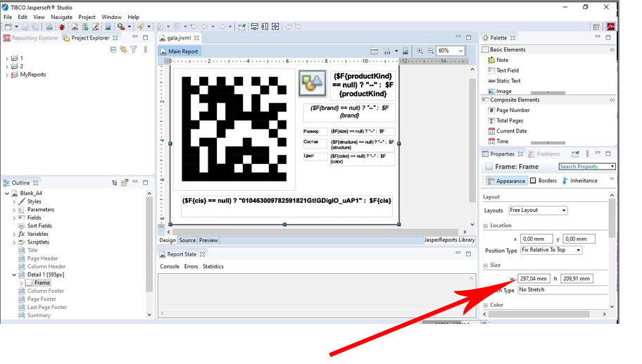This screenshot has height=364, width=642.
Task: Click the image placeholder element in report
Action: coord(313,84)
